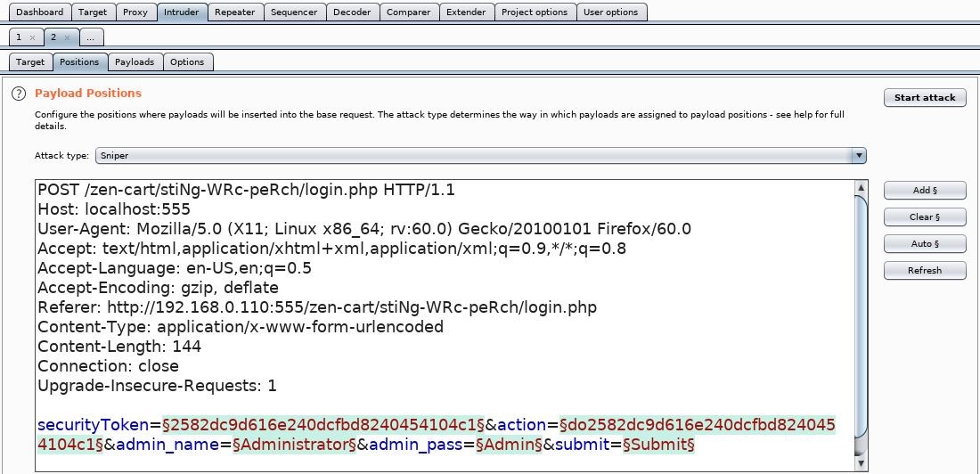
Task: Clear payload markers with Clear §
Action: point(925,217)
